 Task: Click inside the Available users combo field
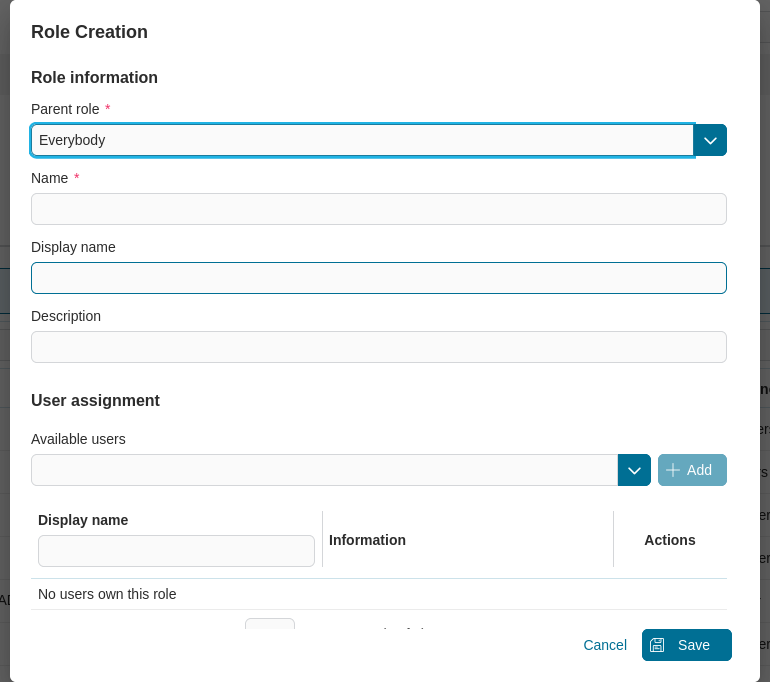click(x=324, y=470)
